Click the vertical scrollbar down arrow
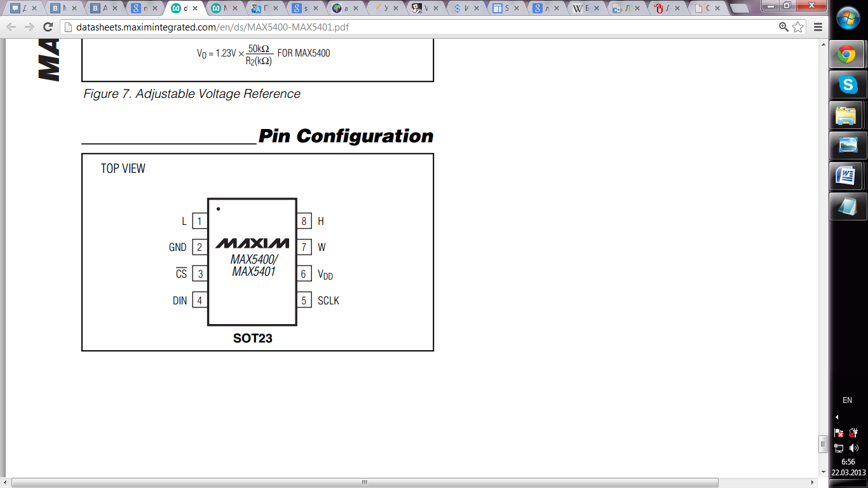 (822, 471)
